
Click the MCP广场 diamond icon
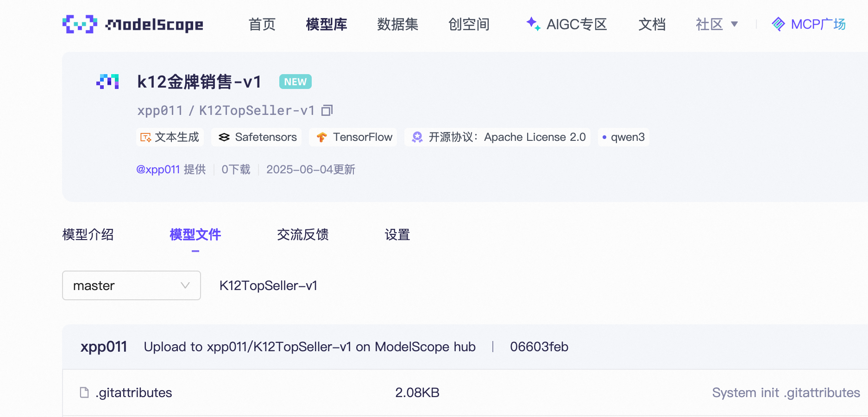(x=779, y=24)
